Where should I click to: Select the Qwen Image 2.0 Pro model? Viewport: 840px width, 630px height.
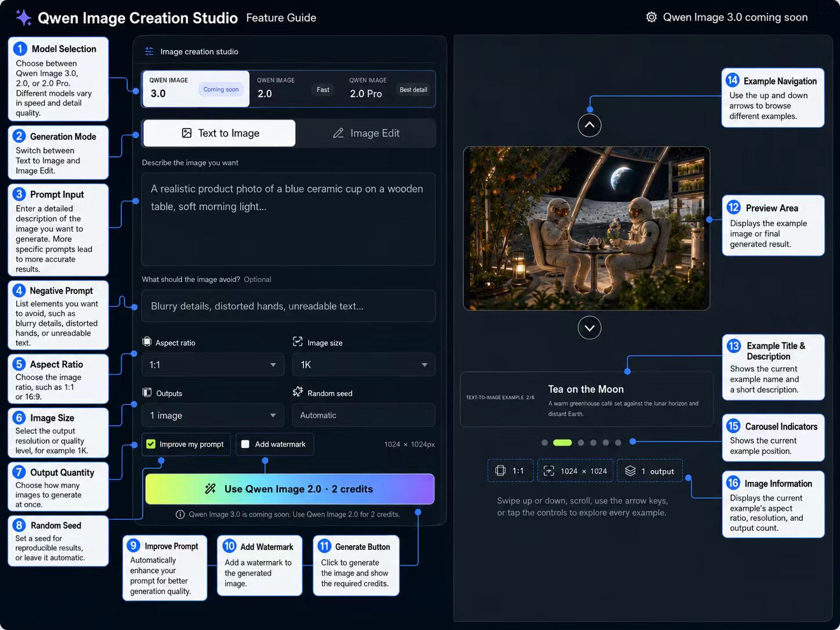click(x=388, y=89)
